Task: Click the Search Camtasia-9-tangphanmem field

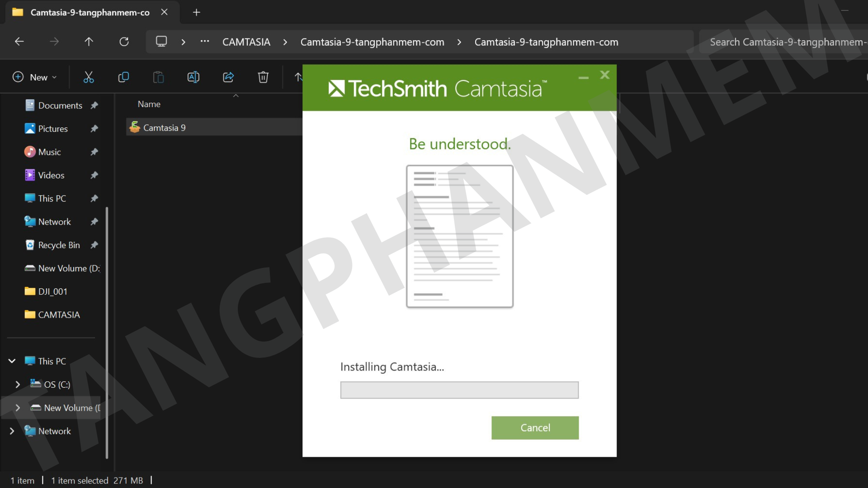Action: (783, 42)
